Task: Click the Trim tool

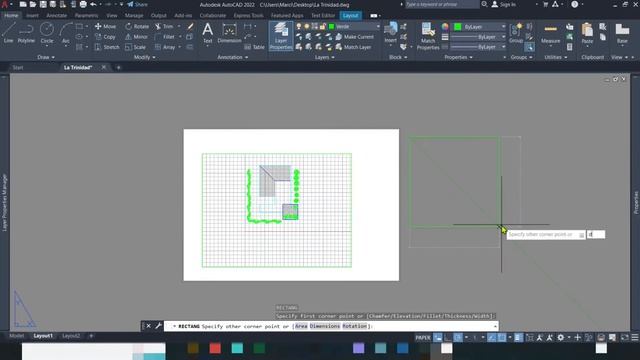Action: click(164, 26)
